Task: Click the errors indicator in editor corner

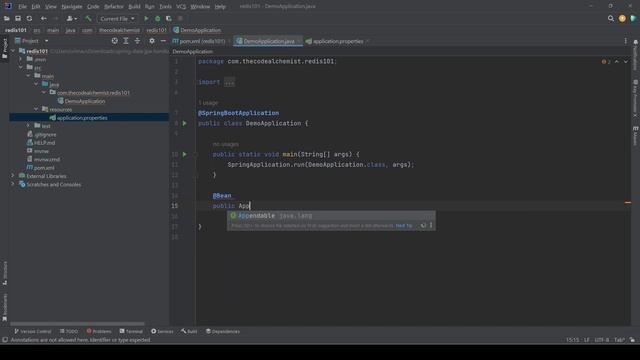Action: click(606, 62)
